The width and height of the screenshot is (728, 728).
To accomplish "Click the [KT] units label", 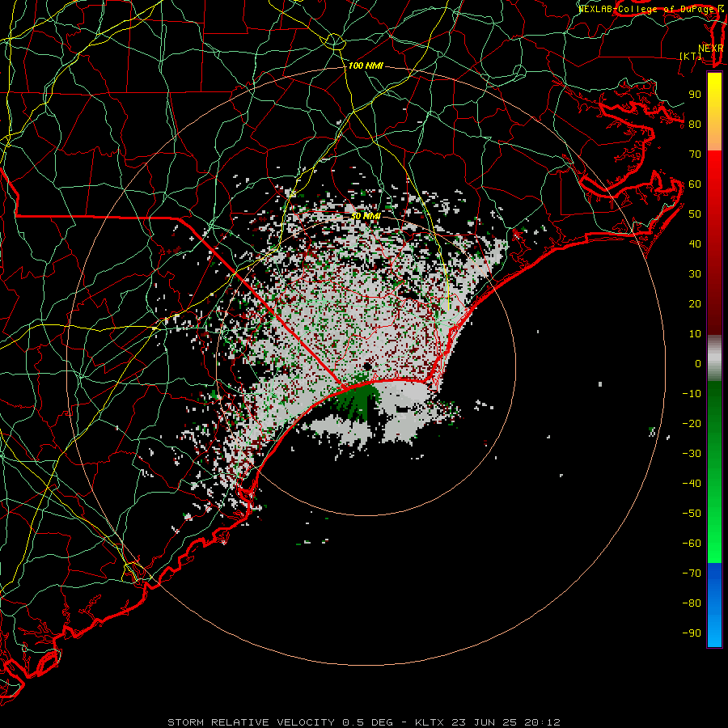I will coord(691,56).
